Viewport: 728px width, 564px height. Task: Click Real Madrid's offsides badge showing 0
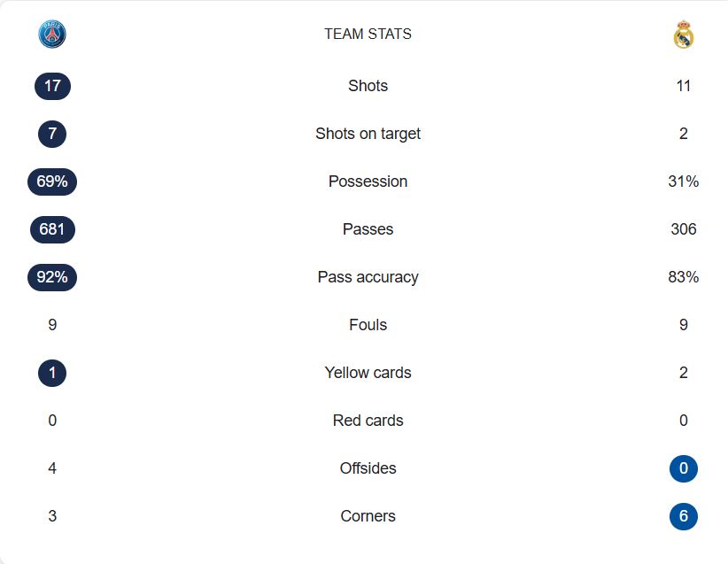click(x=684, y=468)
